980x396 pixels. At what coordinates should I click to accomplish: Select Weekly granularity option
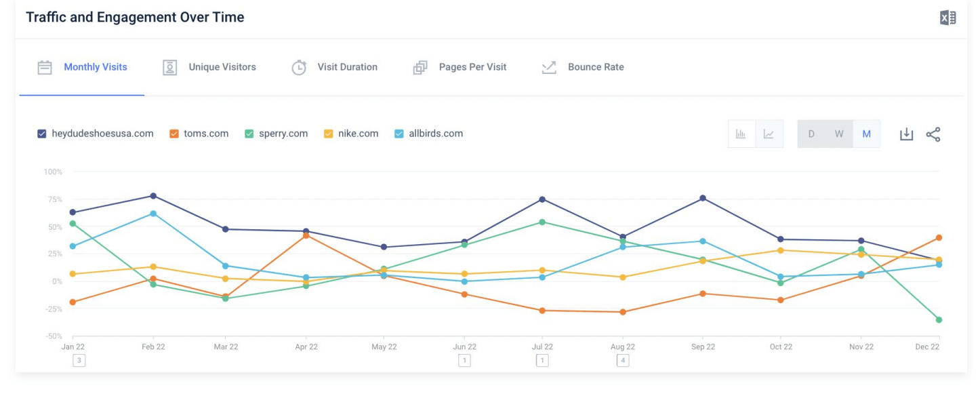838,134
